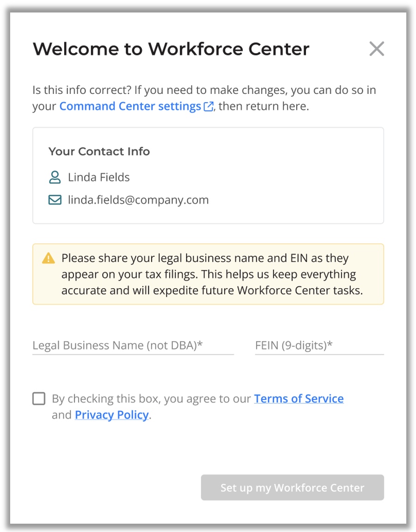The width and height of the screenshot is (416, 532).
Task: Click the linda.fields@company.com email text
Action: coord(138,200)
